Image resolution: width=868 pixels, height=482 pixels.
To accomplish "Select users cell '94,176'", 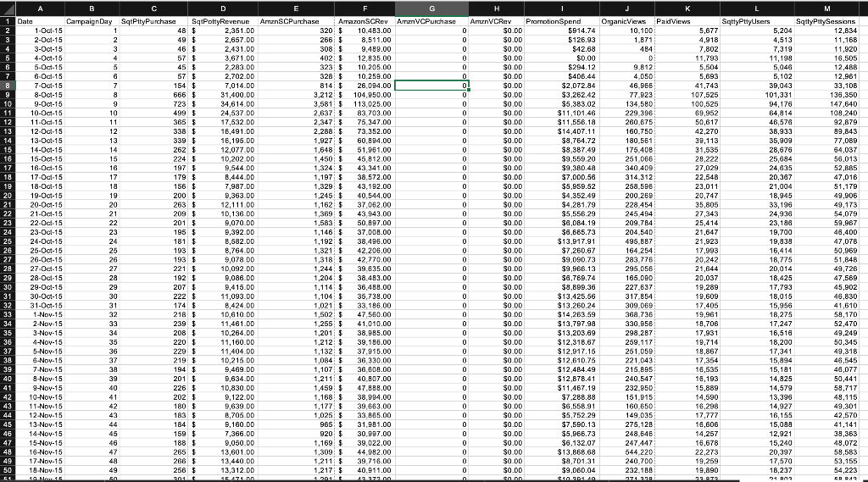I will [757, 103].
